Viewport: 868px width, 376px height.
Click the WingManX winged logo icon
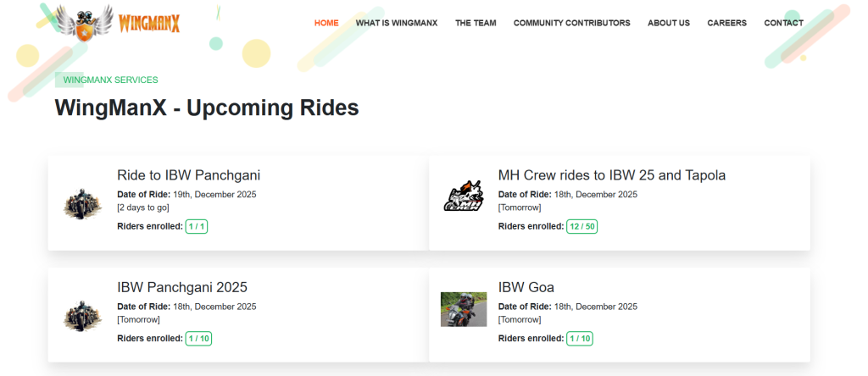pyautogui.click(x=83, y=23)
